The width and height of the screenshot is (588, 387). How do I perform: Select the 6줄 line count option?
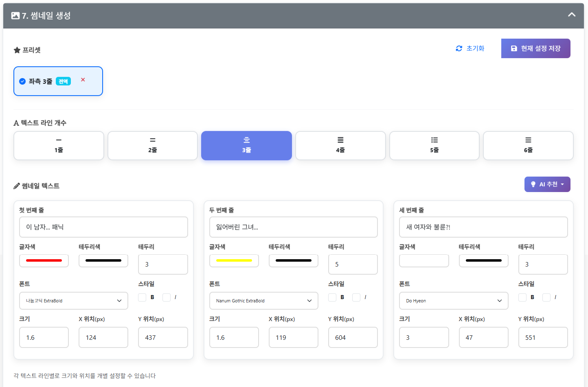tap(528, 146)
